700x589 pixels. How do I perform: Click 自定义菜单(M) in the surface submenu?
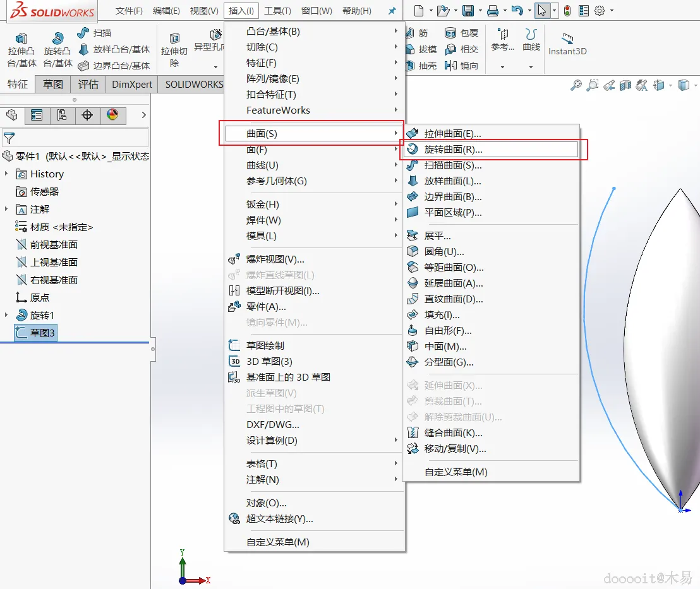[x=491, y=472]
